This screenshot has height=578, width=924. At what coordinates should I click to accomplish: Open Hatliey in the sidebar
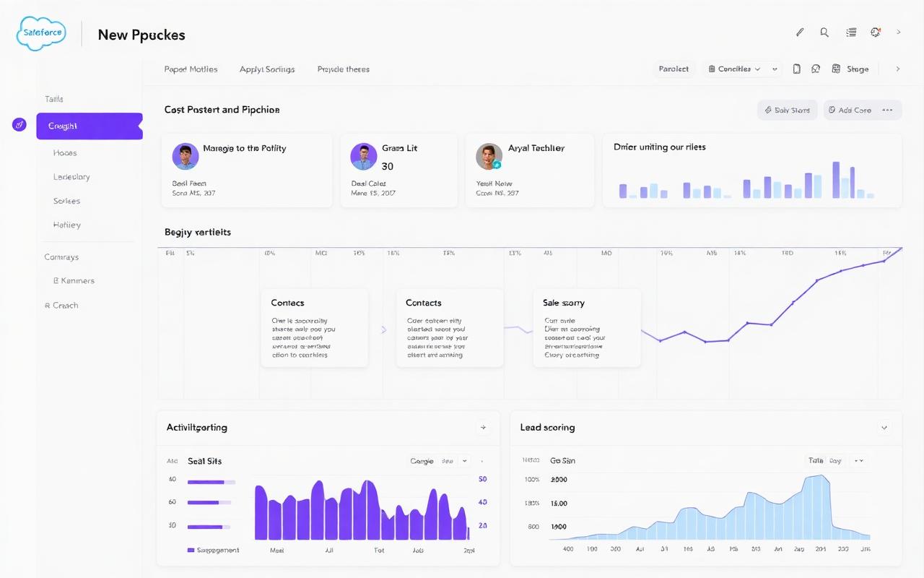click(66, 225)
